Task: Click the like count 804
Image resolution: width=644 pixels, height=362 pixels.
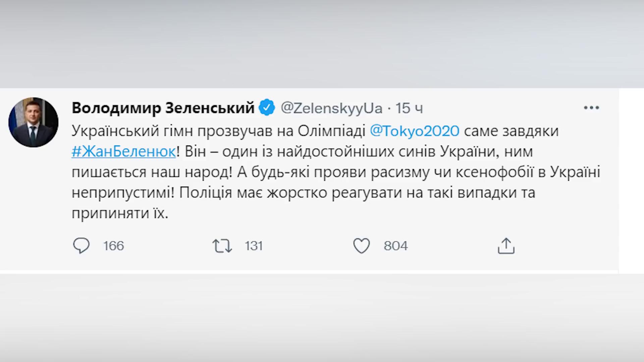Action: pyautogui.click(x=396, y=246)
